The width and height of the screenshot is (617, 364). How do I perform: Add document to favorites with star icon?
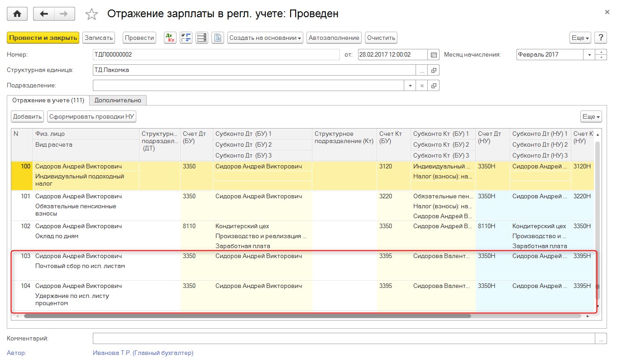click(x=92, y=14)
